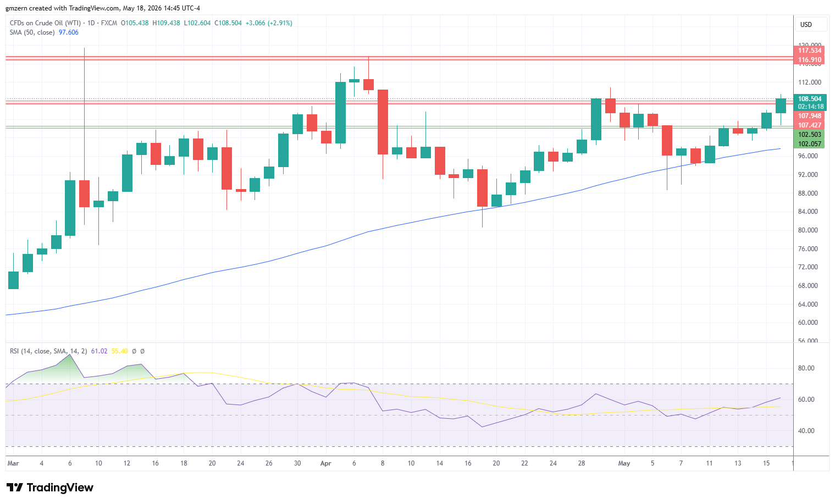Select the RSI (14, close, SMA, 14, 2) label

point(48,351)
